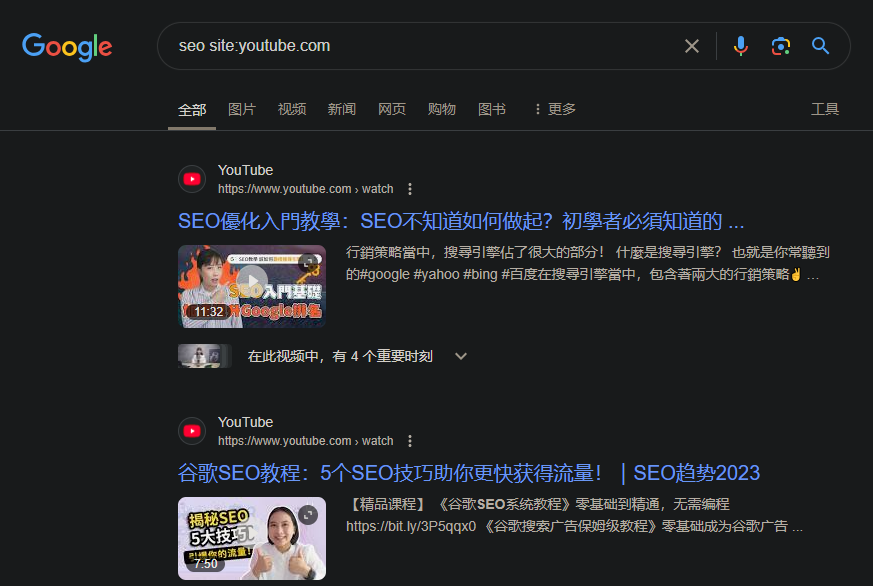Open the 工具 search tools

pyautogui.click(x=825, y=109)
